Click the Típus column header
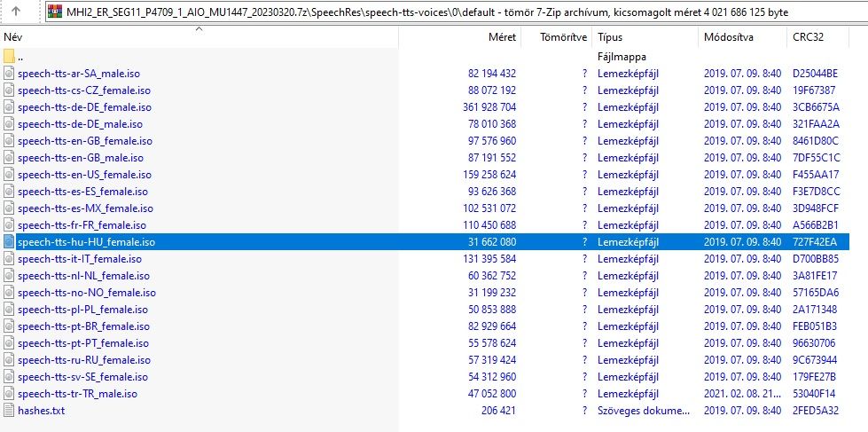The image size is (868, 432). point(610,38)
